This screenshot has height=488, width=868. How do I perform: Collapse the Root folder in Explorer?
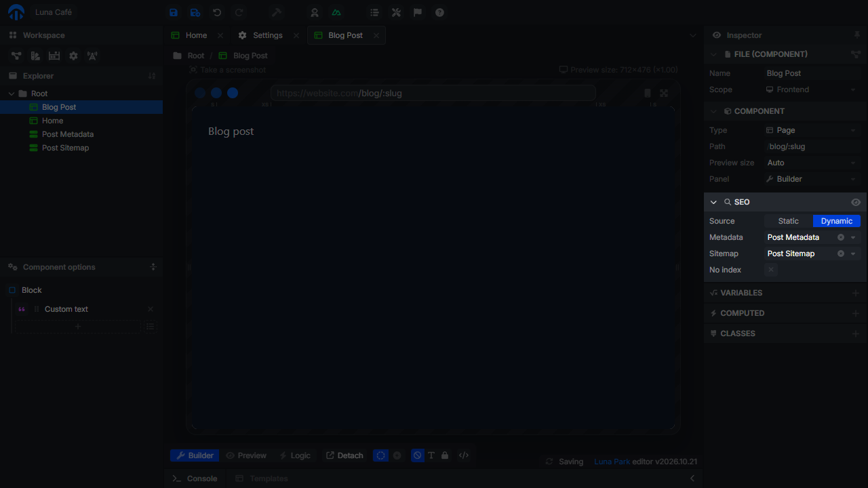tap(12, 94)
